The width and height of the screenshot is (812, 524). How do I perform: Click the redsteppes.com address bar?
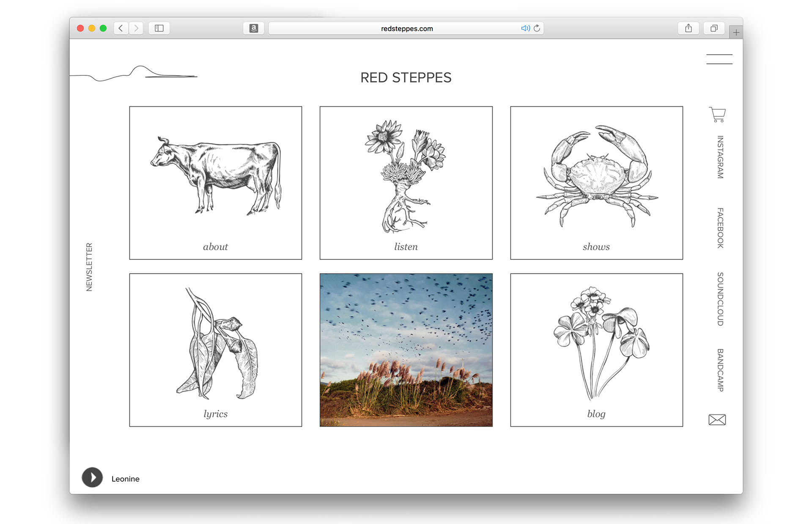(x=406, y=28)
